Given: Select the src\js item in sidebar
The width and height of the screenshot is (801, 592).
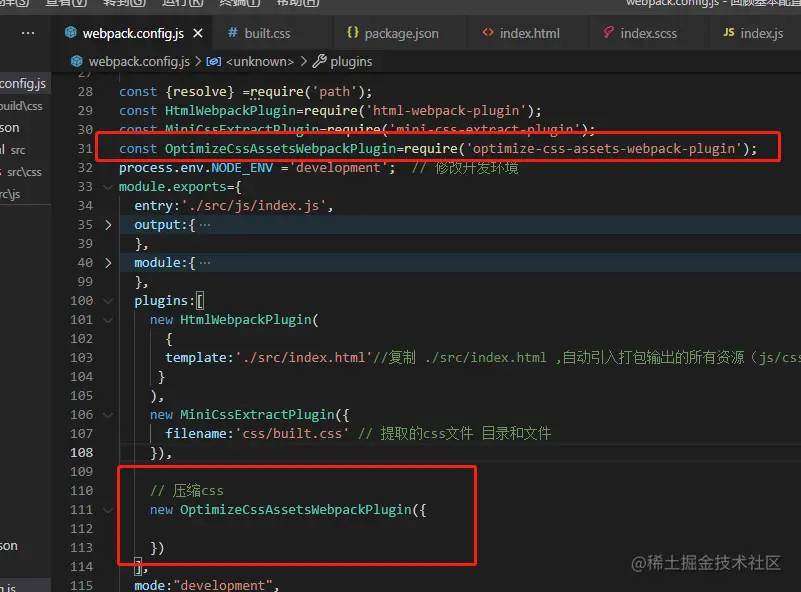Looking at the screenshot, I should tap(25, 194).
